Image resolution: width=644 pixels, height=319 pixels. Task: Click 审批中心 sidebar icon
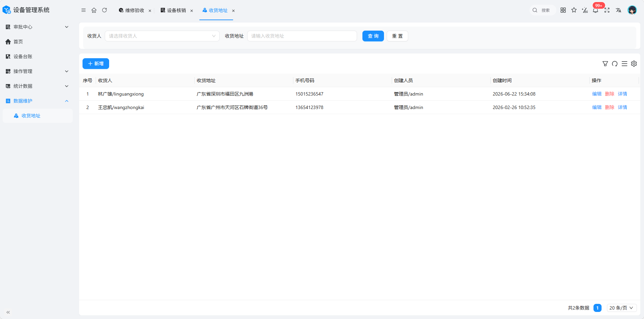(x=8, y=27)
